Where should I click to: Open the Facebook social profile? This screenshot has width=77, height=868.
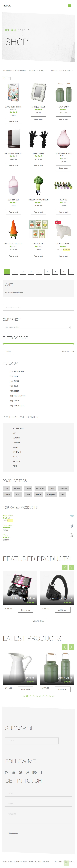[x=42, y=772]
